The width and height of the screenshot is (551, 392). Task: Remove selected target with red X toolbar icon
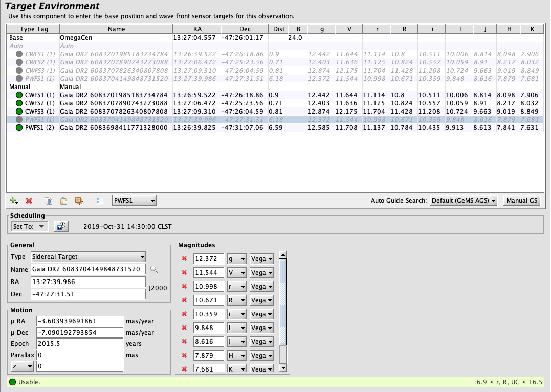click(x=29, y=201)
